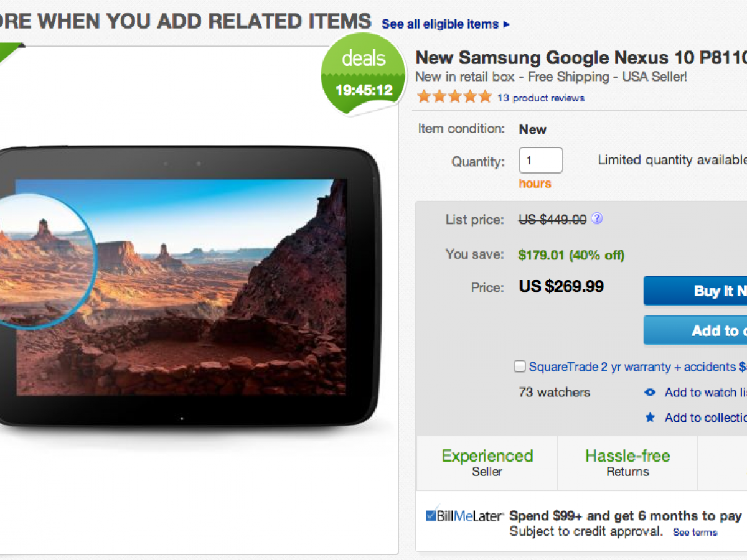The height and width of the screenshot is (560, 747).
Task: Enable the SquareTrade 2 yr warranty checkbox
Action: point(520,366)
